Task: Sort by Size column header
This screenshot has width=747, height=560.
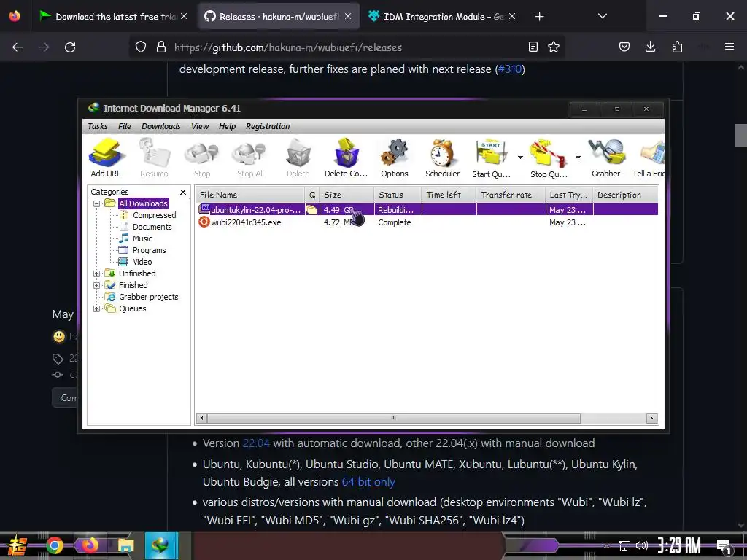Action: (x=347, y=195)
